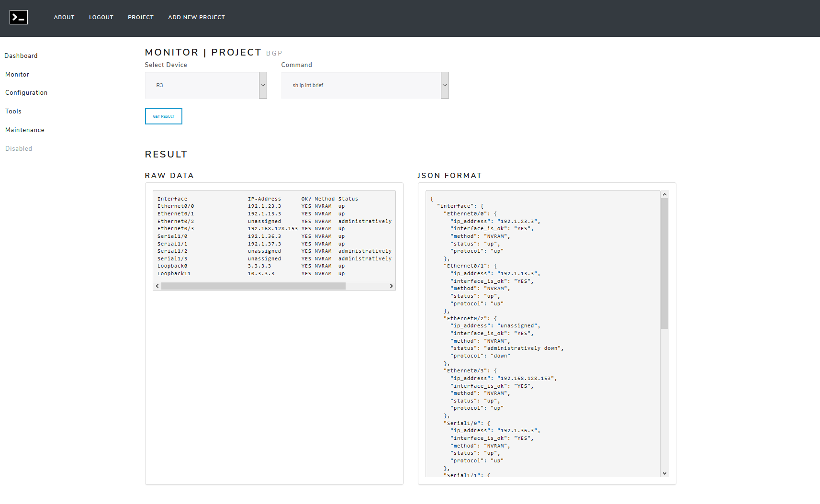Image resolution: width=820 pixels, height=504 pixels.
Task: Open Tools in sidebar
Action: [13, 112]
